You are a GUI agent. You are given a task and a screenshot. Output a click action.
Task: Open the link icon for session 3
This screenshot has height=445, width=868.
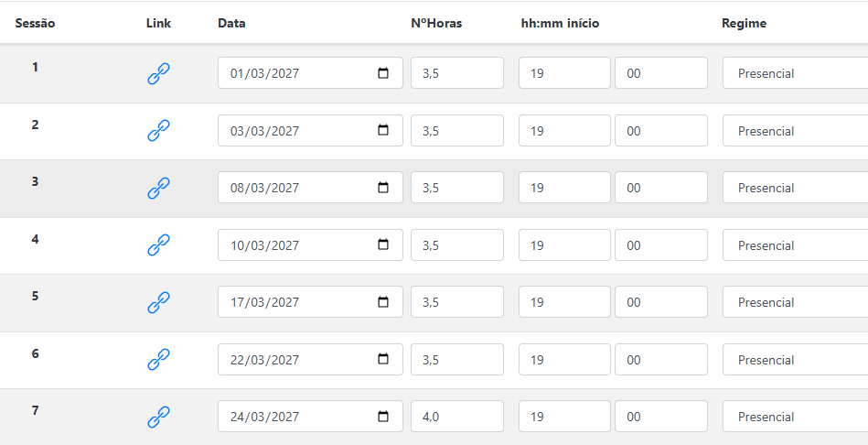pyautogui.click(x=158, y=188)
